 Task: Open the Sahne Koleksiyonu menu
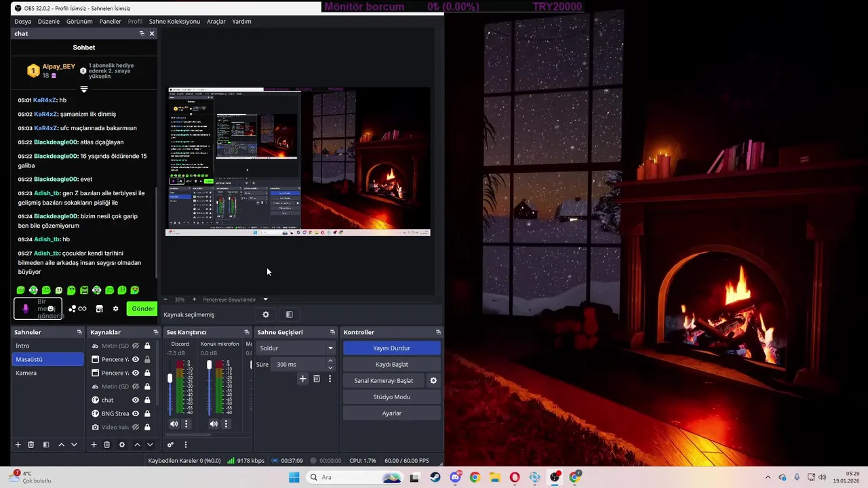click(x=174, y=21)
